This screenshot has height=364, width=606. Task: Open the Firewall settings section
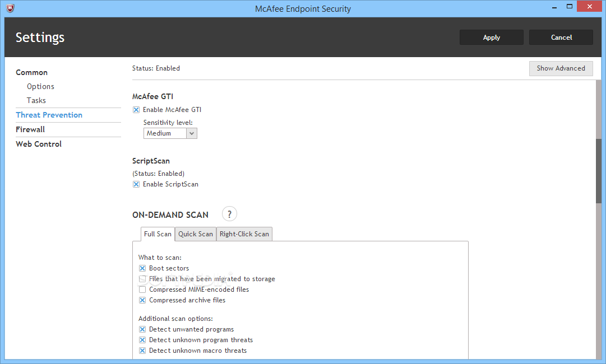coord(30,130)
